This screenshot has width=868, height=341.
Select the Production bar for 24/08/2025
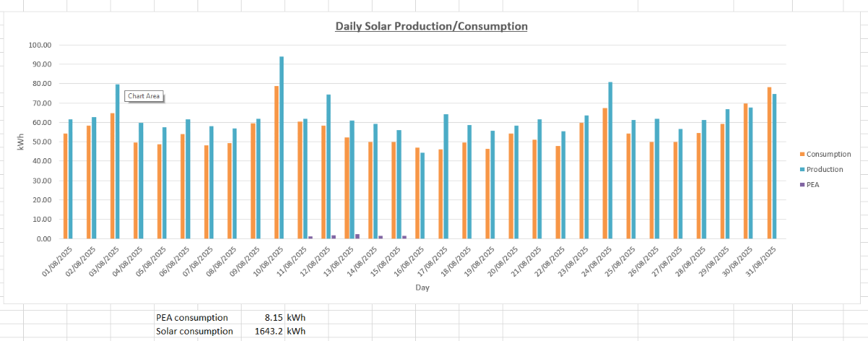pyautogui.click(x=610, y=160)
